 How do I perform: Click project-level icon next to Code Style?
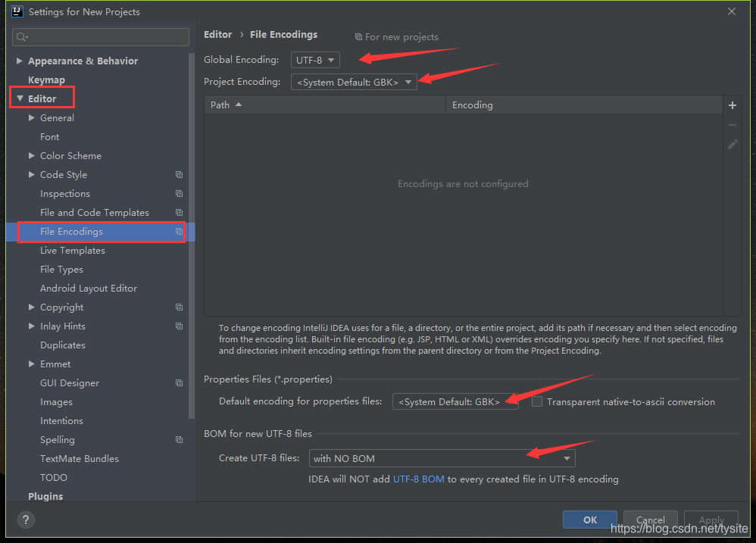[179, 175]
